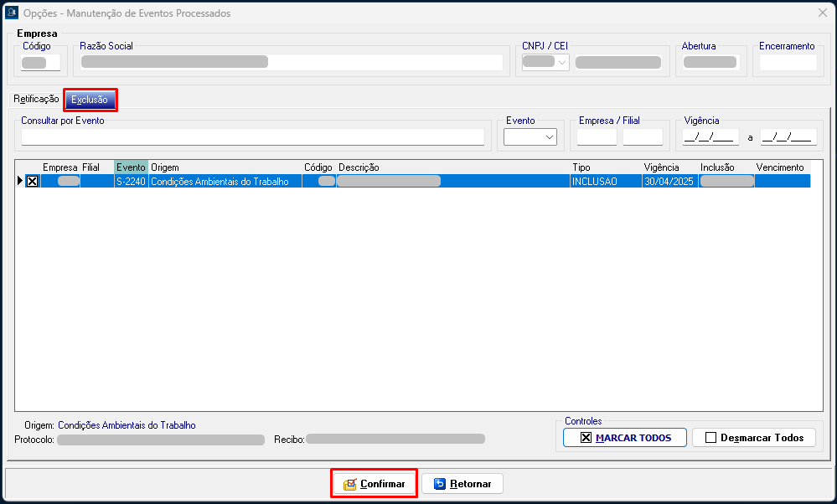
Task: Expand the CNPJ / CEI type dropdown
Action: click(561, 63)
